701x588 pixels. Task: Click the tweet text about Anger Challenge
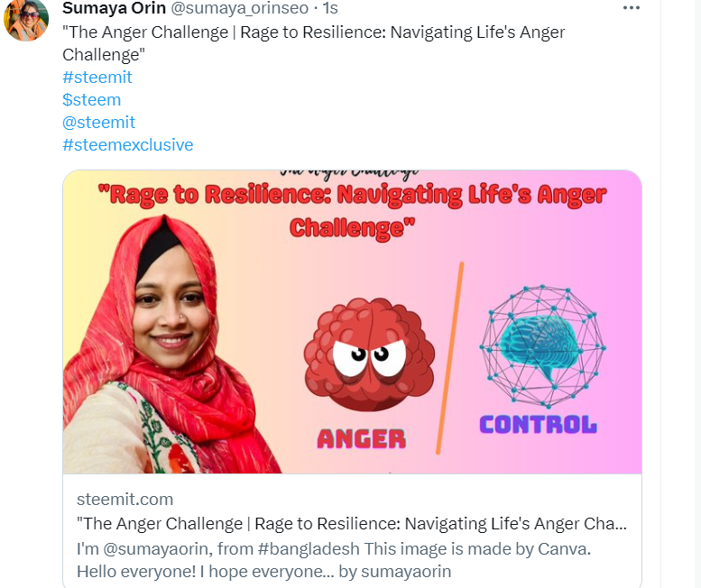tap(313, 43)
